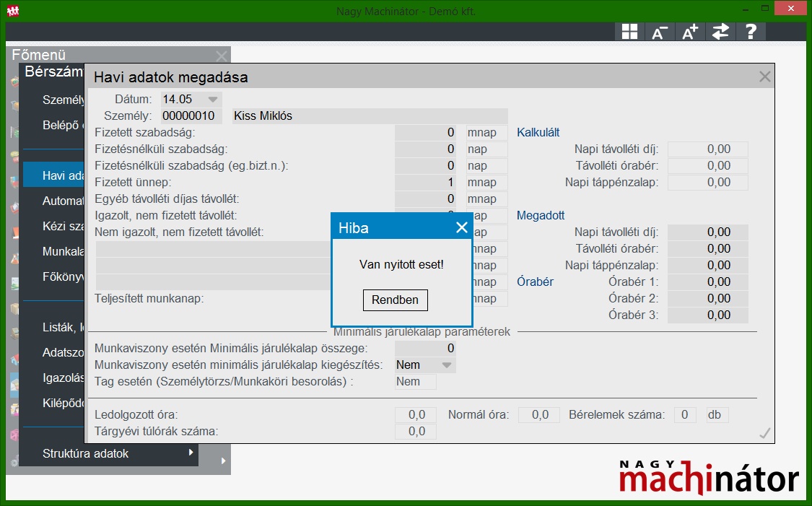The image size is (812, 506).
Task: Open minimális járulékalap kiegészítés dropdown
Action: click(446, 365)
